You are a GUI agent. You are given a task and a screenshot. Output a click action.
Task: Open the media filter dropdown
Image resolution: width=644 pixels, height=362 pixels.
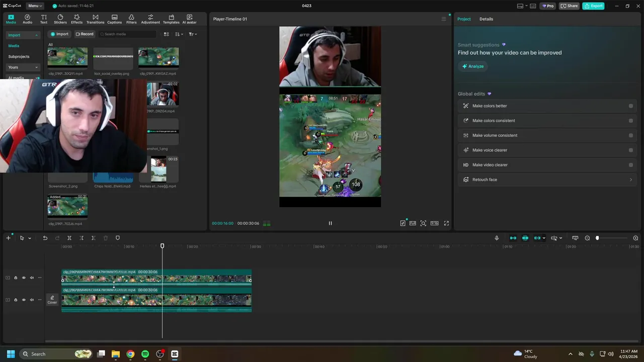click(193, 34)
